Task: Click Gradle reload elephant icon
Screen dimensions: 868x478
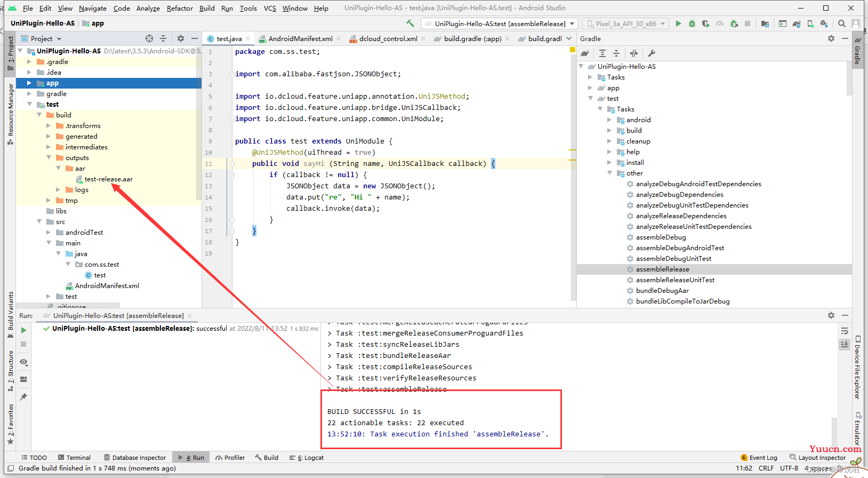Action: pos(585,53)
